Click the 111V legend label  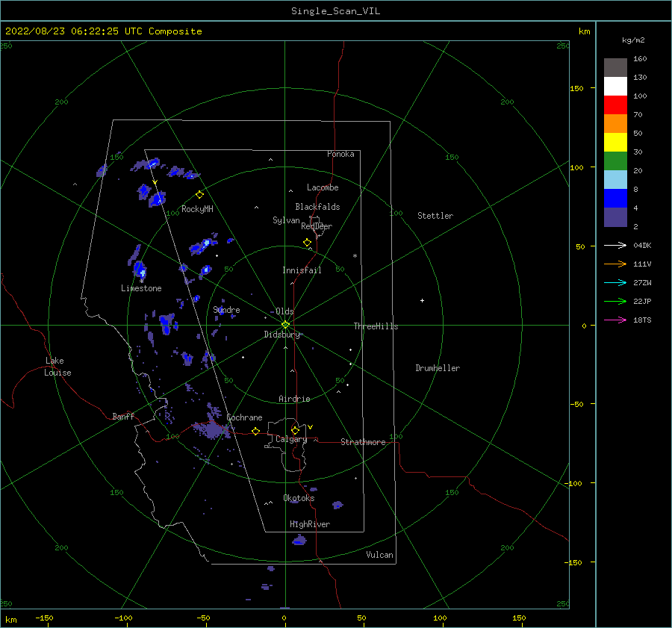click(642, 264)
